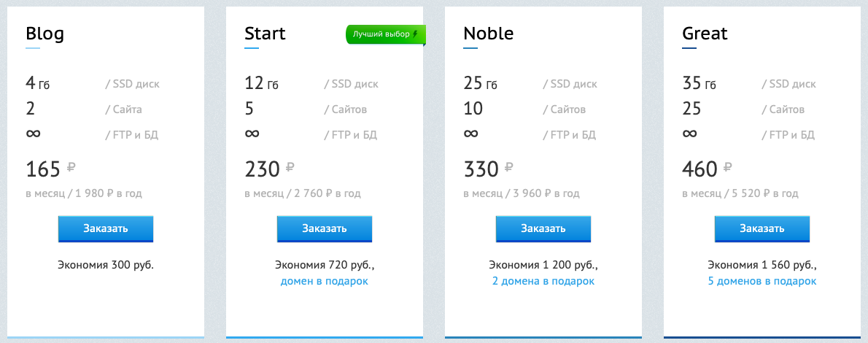Click the infinity symbol in the Blog plan
This screenshot has width=868, height=343.
34,134
